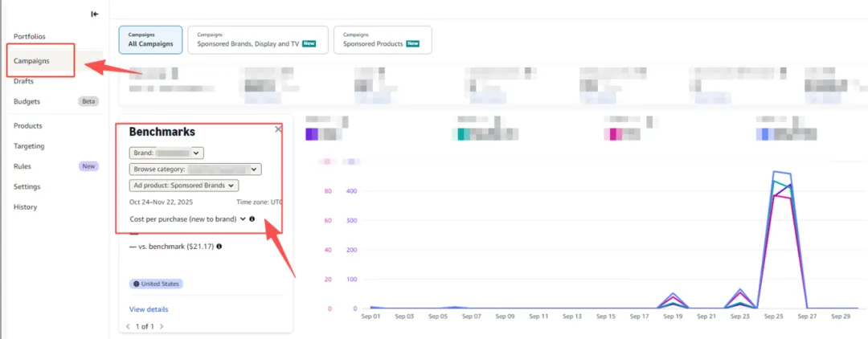Click the United States country chip
The height and width of the screenshot is (339, 868).
pyautogui.click(x=156, y=284)
